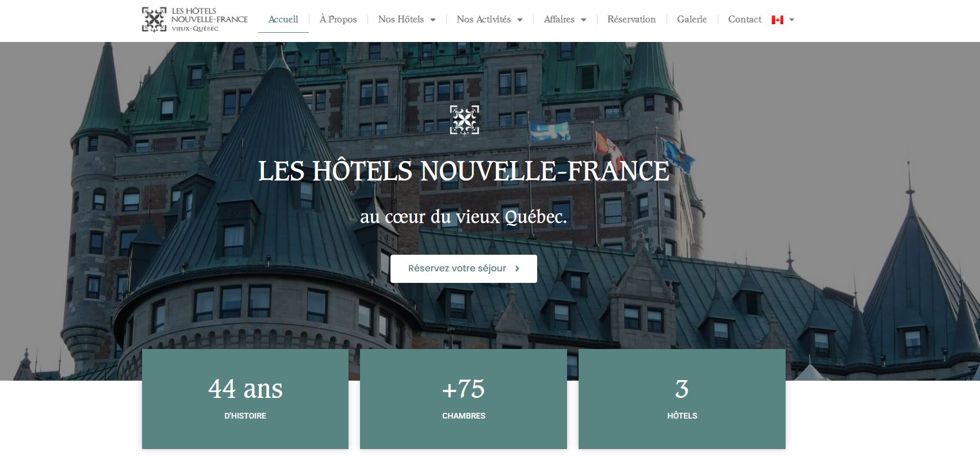This screenshot has height=460, width=980.
Task: Open the Réservation menu link
Action: [631, 20]
